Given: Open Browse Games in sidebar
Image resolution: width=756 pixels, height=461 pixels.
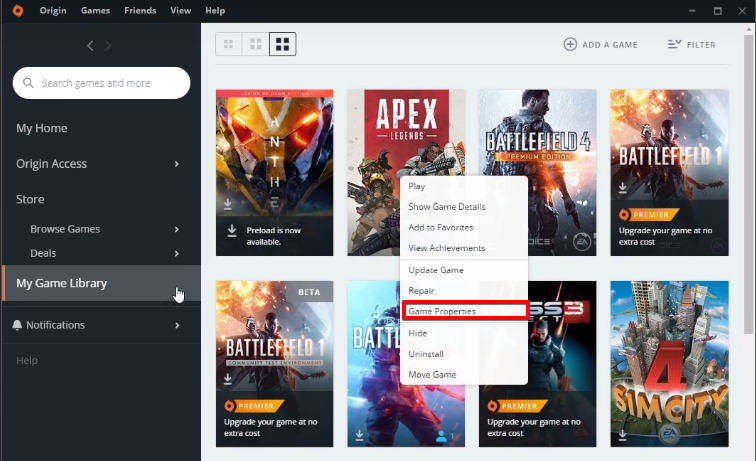Looking at the screenshot, I should click(x=65, y=229).
